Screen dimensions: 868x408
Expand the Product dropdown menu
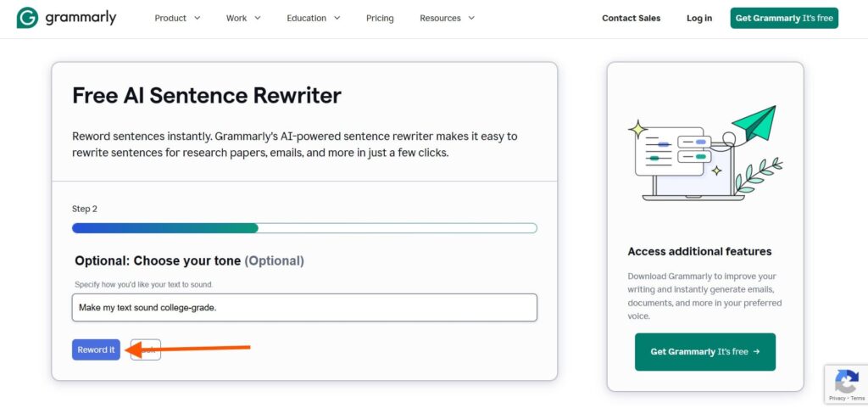point(177,19)
